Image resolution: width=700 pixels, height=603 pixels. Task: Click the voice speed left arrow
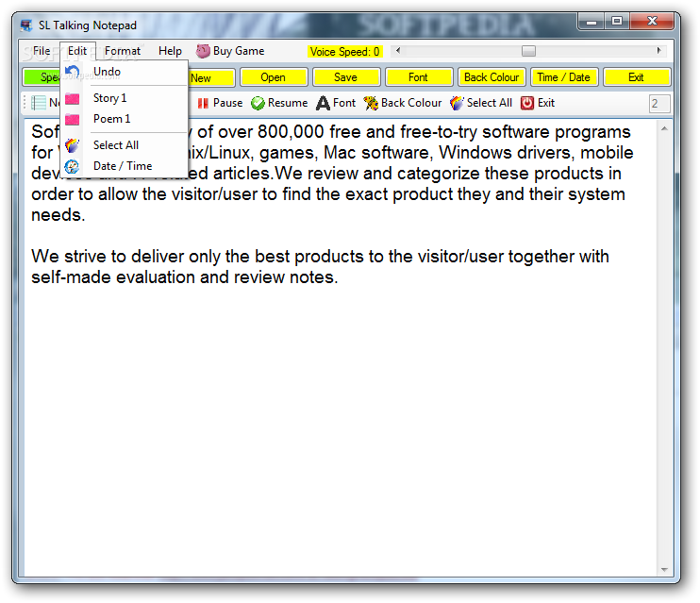[x=398, y=51]
